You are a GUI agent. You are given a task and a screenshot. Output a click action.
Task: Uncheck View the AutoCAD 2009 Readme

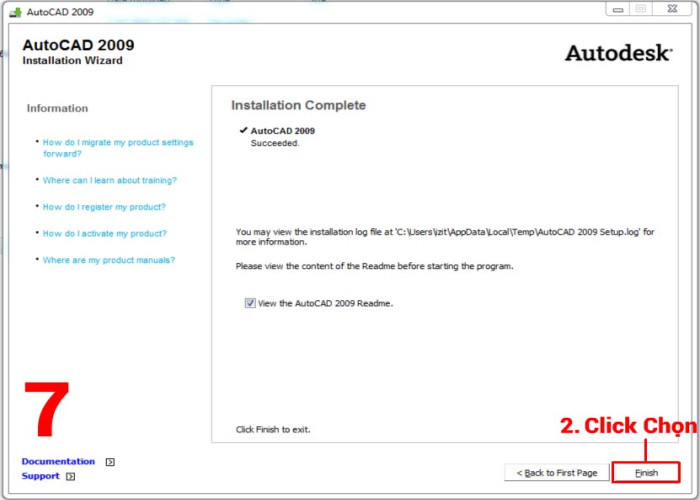(x=250, y=303)
